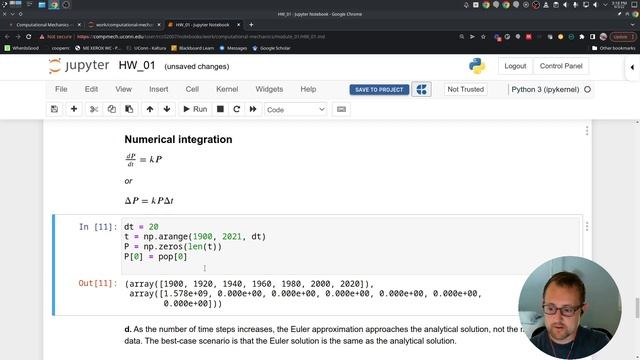Bookmark this page with the star icon

[483, 37]
